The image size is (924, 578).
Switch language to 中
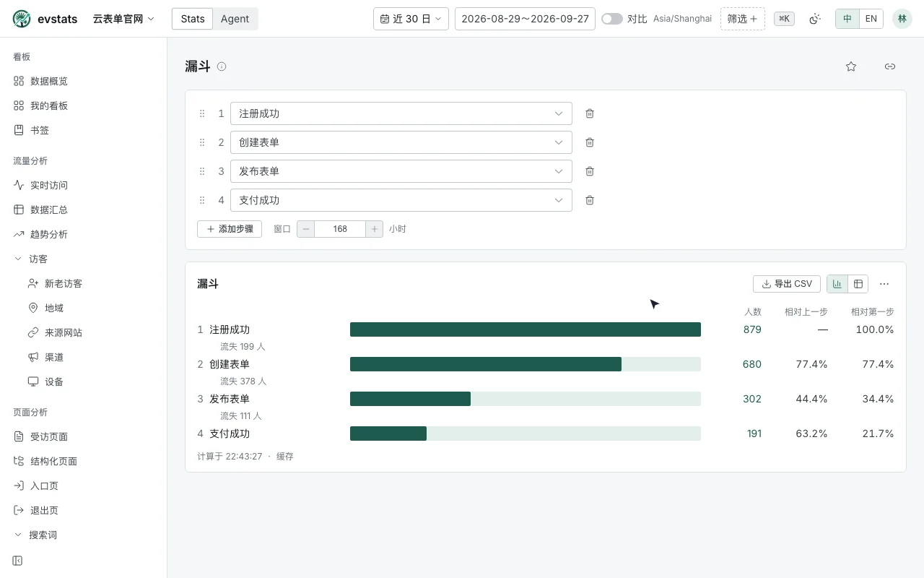(847, 19)
